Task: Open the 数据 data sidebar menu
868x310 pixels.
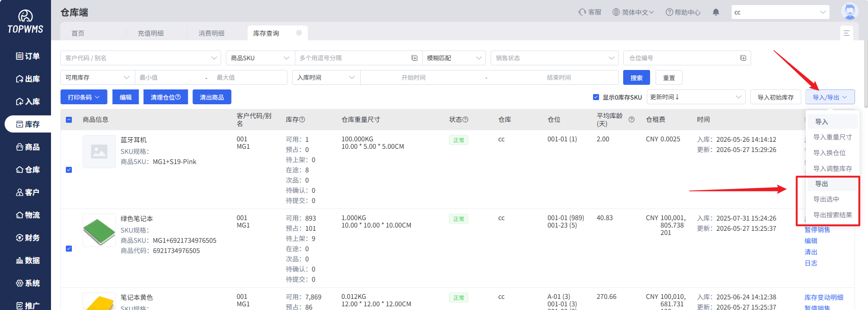Action: point(28,260)
